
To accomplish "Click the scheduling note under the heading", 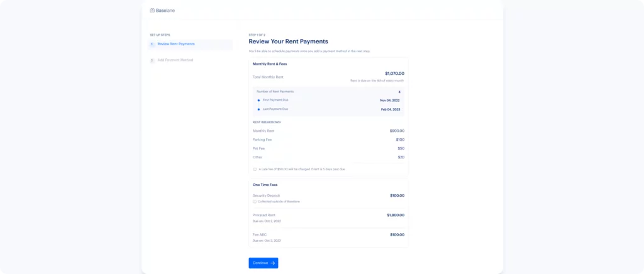I will [x=309, y=52].
